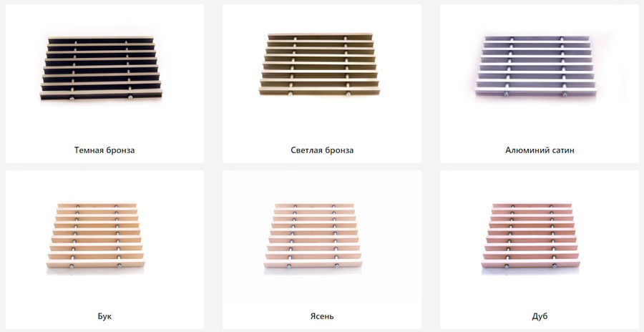Select the Светлая бронза grille image
The height and width of the screenshot is (332, 644).
pos(318,65)
